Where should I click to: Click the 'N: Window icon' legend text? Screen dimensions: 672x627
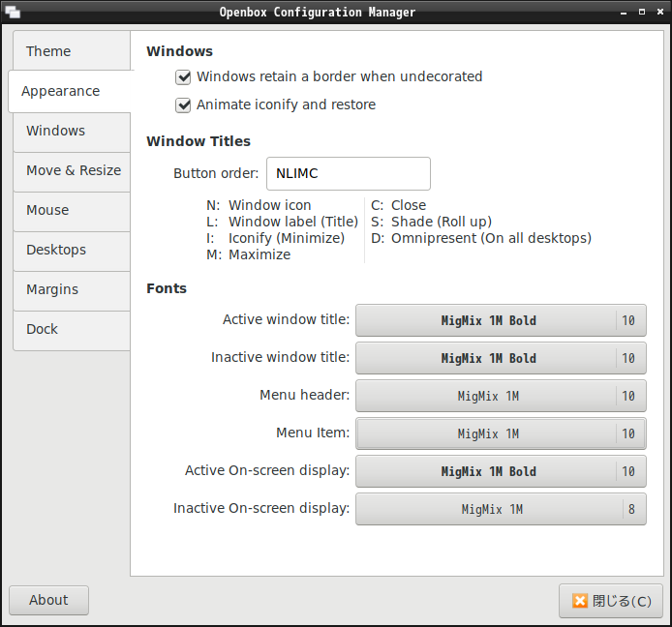click(259, 205)
